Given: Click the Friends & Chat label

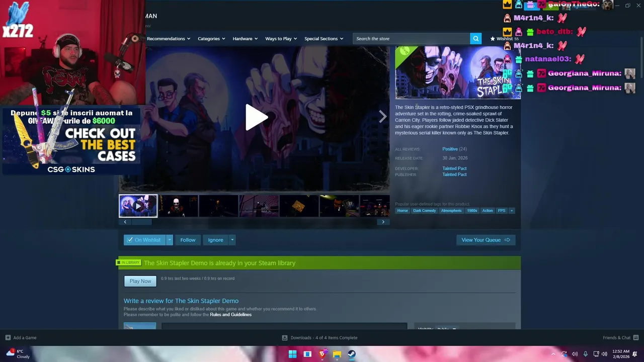Looking at the screenshot, I should (616, 337).
